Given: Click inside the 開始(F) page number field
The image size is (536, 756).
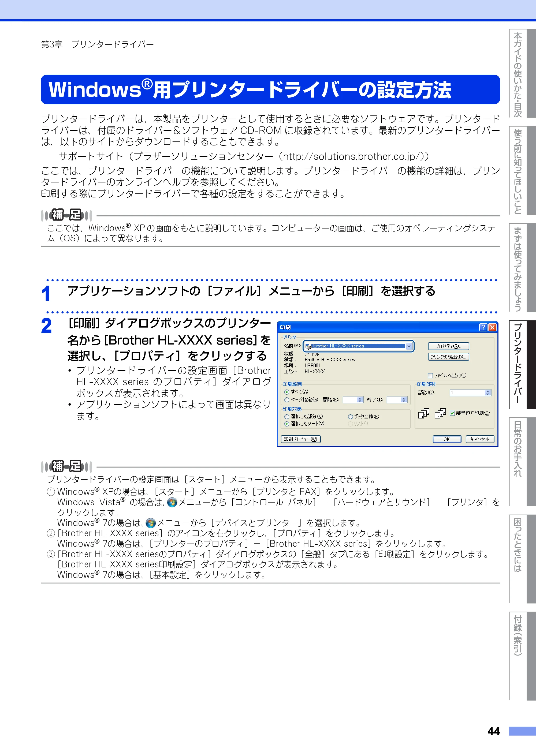Looking at the screenshot, I should point(350,400).
